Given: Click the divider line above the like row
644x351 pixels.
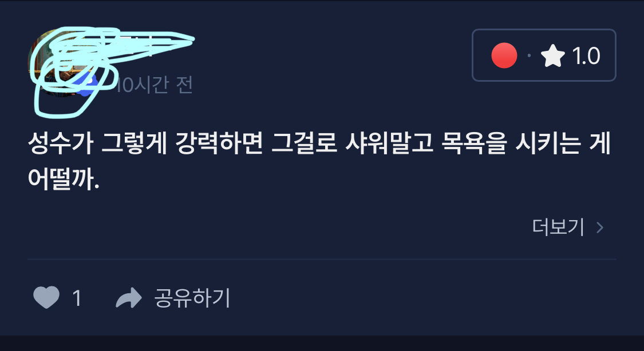Looking at the screenshot, I should [x=322, y=259].
